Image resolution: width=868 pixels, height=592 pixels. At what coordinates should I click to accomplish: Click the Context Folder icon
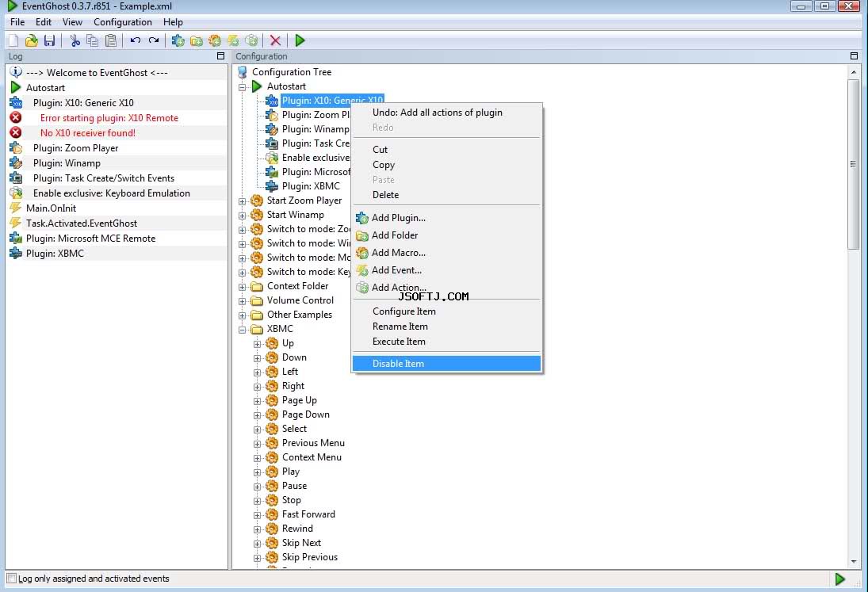click(257, 286)
